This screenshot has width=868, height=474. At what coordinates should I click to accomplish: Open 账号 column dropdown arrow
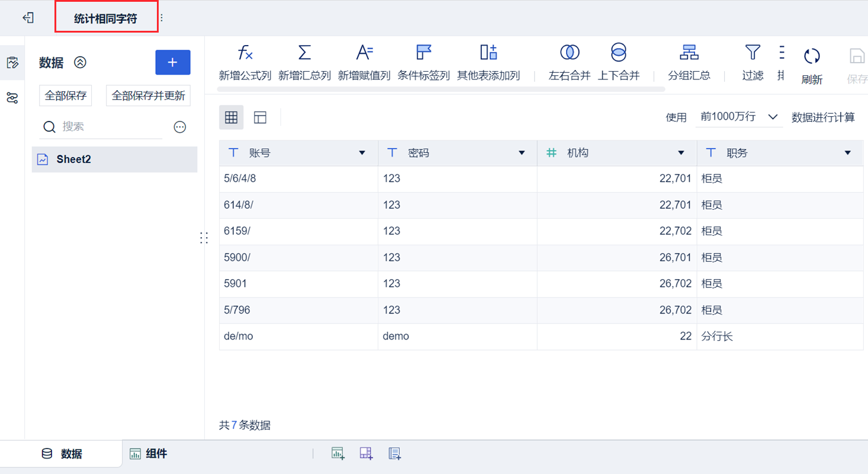(362, 153)
